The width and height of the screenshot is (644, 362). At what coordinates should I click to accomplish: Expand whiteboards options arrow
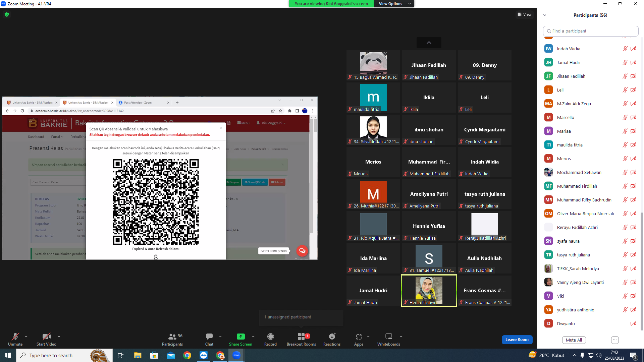click(401, 337)
